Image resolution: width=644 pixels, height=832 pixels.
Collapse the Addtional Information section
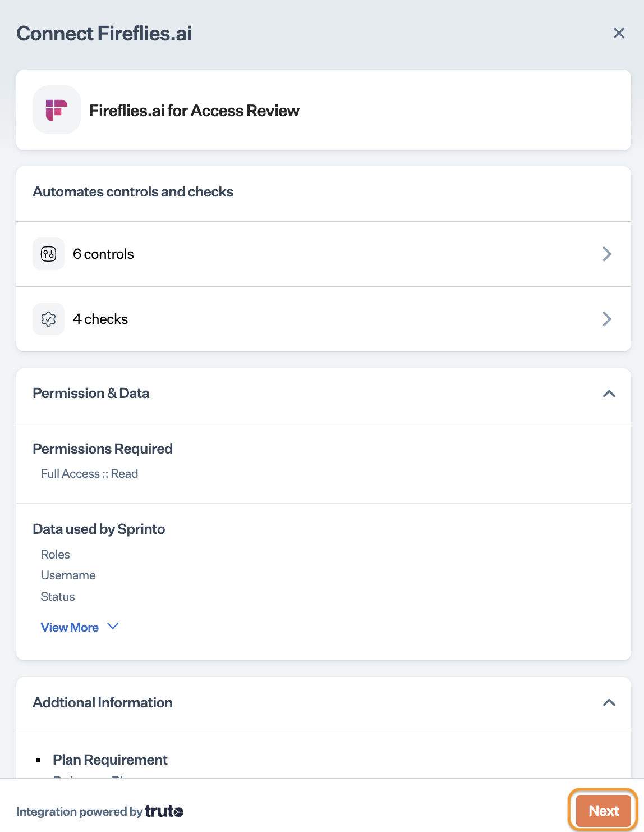coord(609,703)
